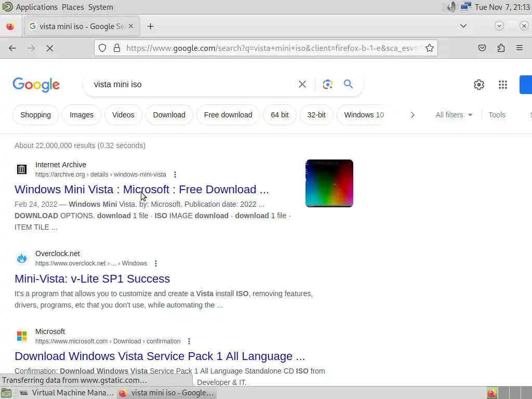This screenshot has width=532, height=399.
Task: Click the Internet Archive favicon
Action: pos(22,169)
